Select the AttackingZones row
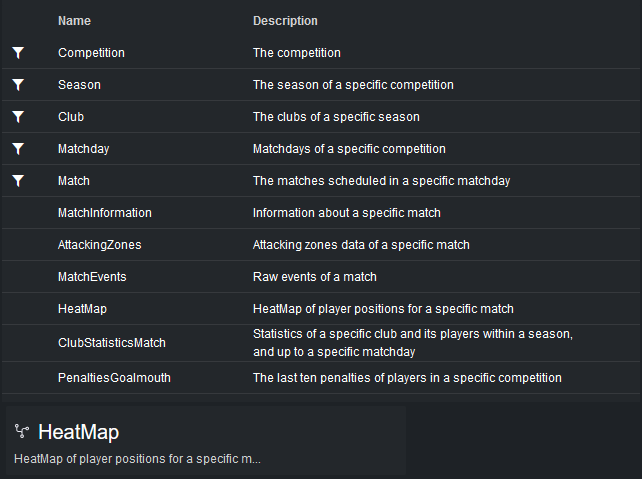 point(99,245)
